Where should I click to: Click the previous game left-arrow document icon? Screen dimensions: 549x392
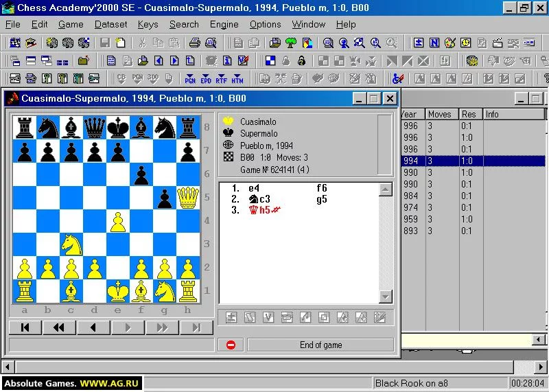click(159, 60)
